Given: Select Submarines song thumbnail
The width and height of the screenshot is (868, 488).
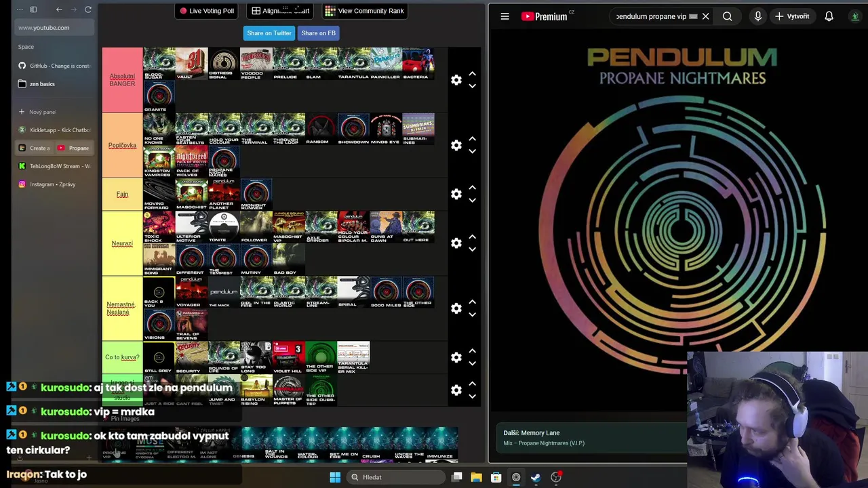Looking at the screenshot, I should (x=418, y=129).
